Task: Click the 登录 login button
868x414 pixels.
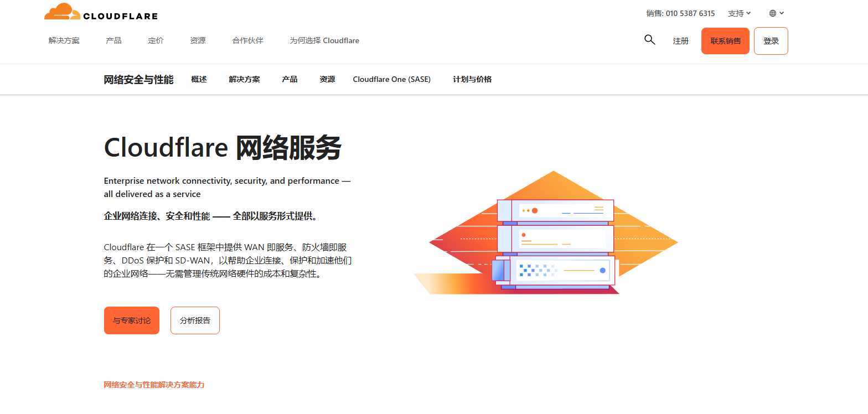Action: tap(771, 41)
